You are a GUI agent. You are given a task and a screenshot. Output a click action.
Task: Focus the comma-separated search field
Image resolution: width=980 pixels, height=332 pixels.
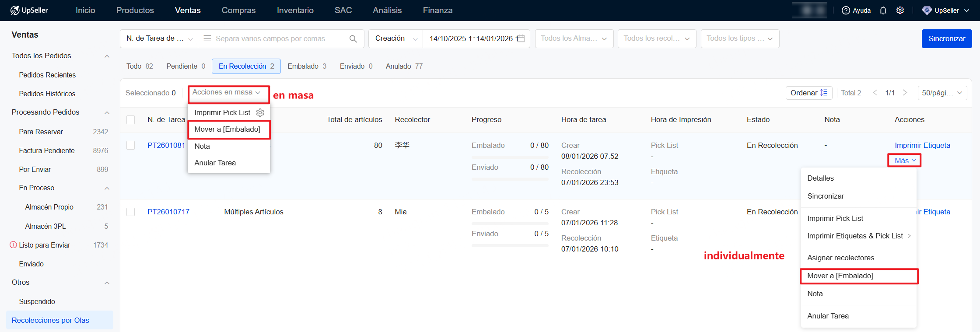pyautogui.click(x=280, y=39)
